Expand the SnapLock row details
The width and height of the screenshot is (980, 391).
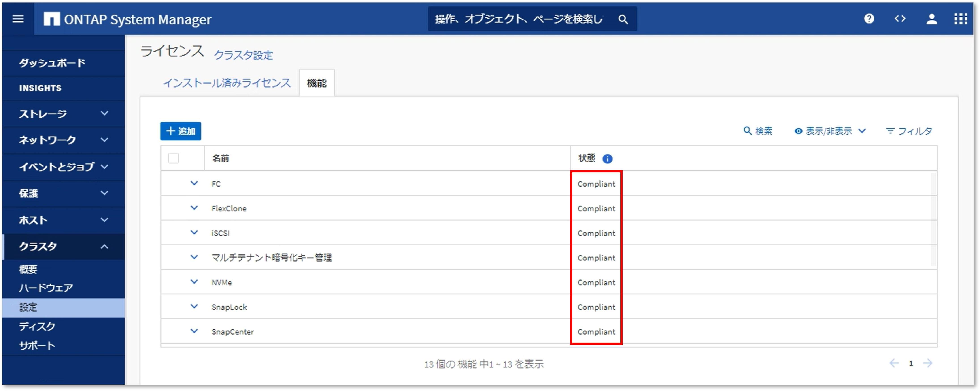(x=194, y=307)
